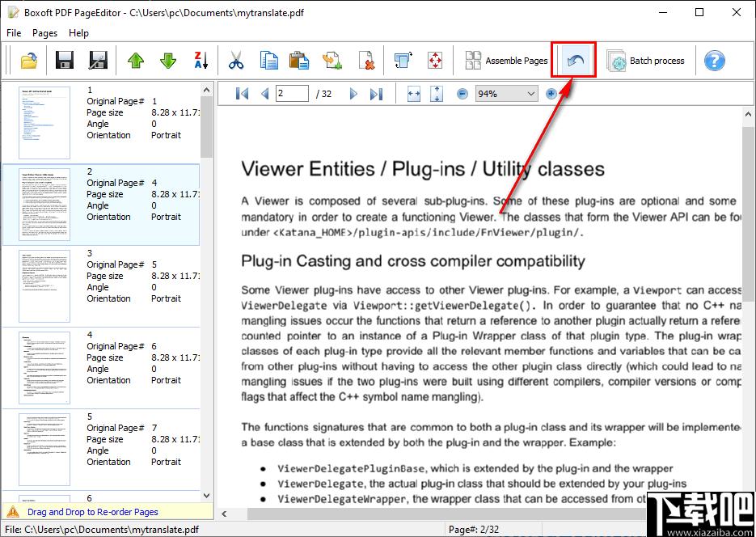Move page down with green arrow
The height and width of the screenshot is (537, 756).
click(x=167, y=61)
